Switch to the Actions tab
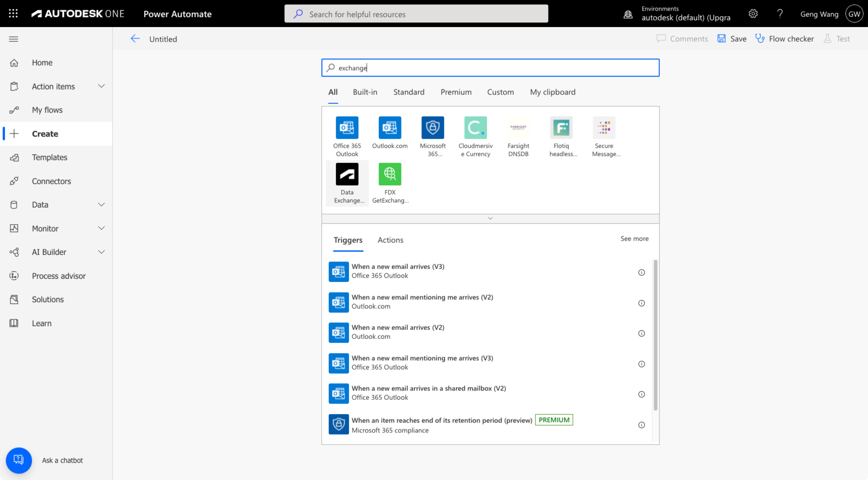Screen dimensions: 868x480 click(x=390, y=240)
